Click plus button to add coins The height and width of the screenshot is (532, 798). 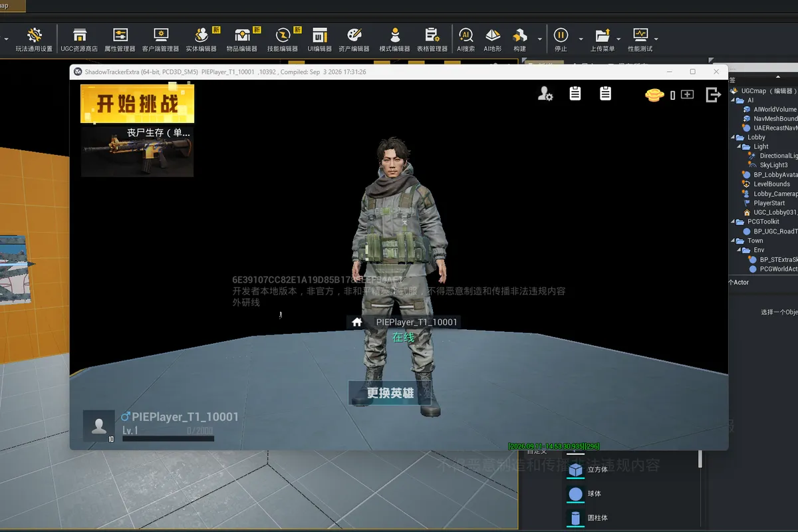tap(688, 94)
